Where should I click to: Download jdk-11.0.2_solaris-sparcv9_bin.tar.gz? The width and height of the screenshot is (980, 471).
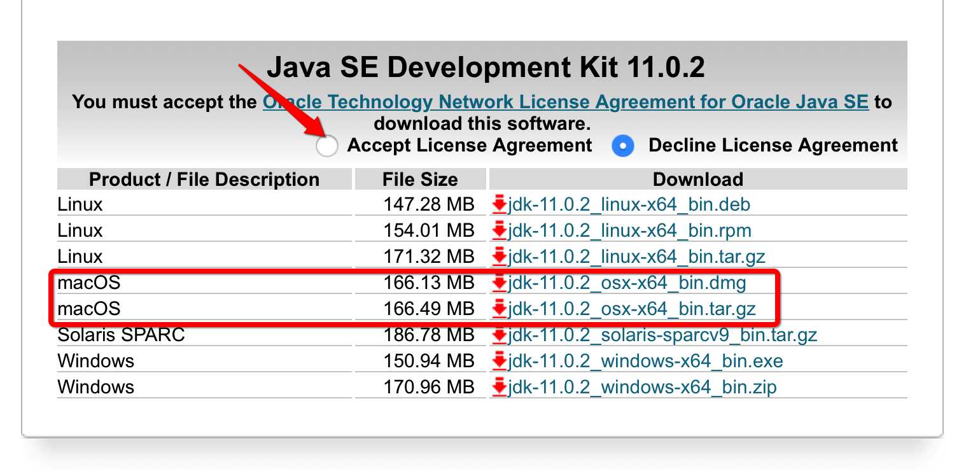tap(662, 334)
